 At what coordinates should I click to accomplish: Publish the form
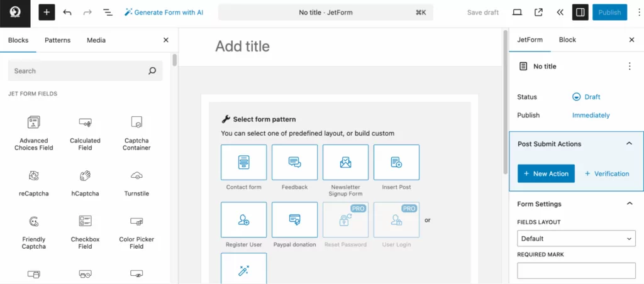tap(609, 13)
